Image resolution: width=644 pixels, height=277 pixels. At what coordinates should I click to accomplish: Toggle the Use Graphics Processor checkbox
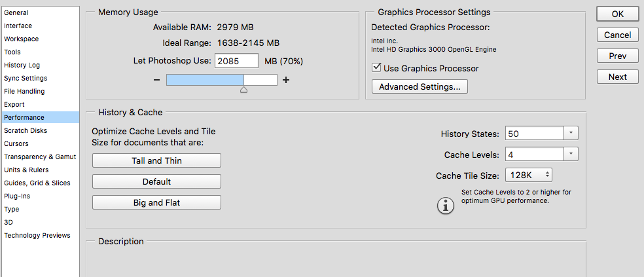click(376, 68)
